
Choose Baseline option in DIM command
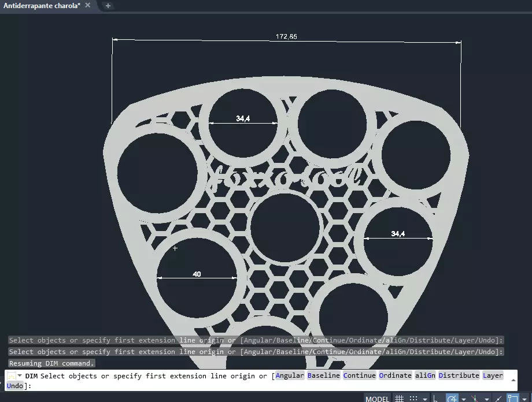tap(323, 375)
